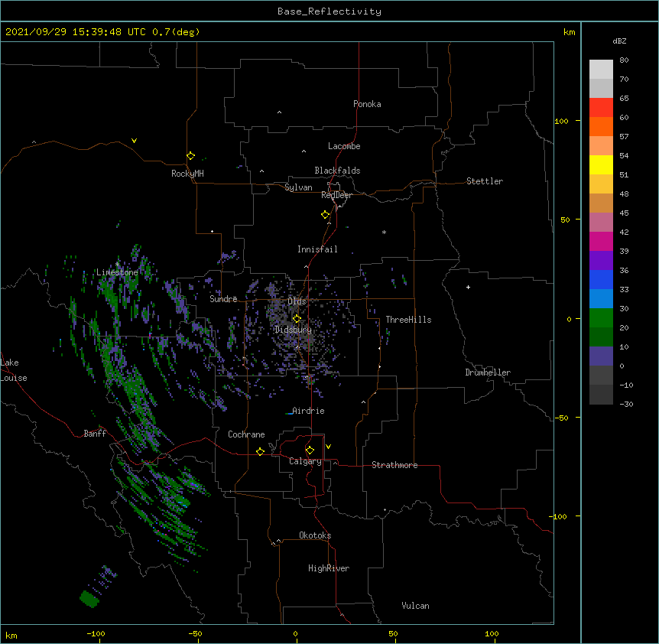Click the yellow radar site marker near Olds
This screenshot has width=659, height=644.
pyautogui.click(x=297, y=318)
